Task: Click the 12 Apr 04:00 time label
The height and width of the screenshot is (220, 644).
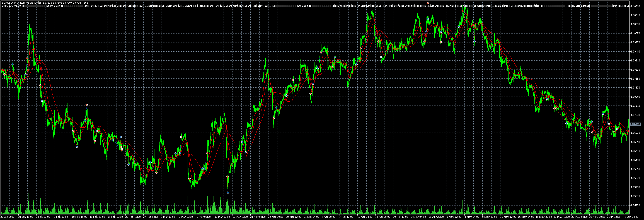Action: (x=365, y=217)
